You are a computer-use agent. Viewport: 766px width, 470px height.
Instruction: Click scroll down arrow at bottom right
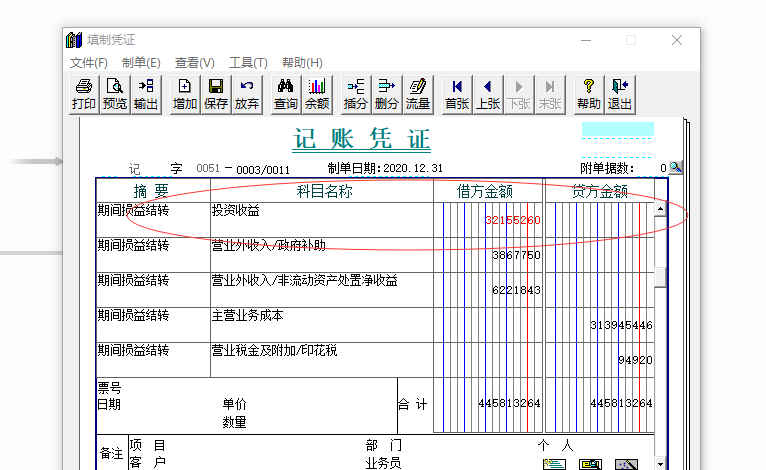pyautogui.click(x=660, y=464)
